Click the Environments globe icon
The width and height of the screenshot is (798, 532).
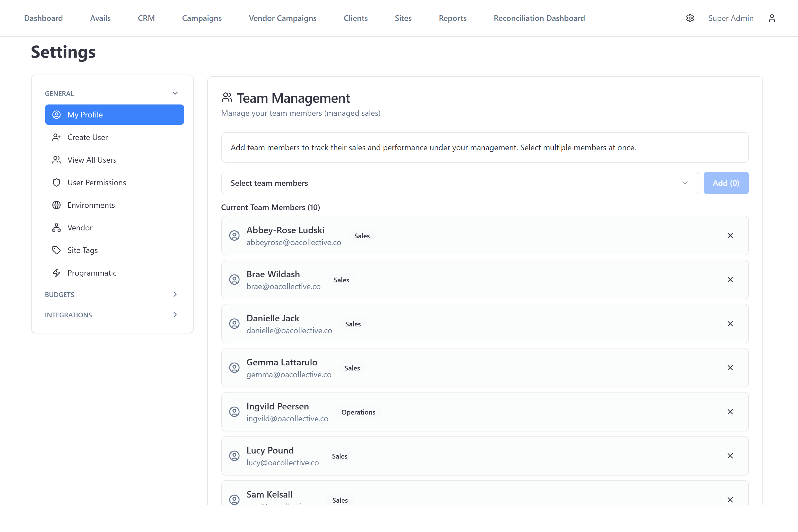[x=56, y=205]
